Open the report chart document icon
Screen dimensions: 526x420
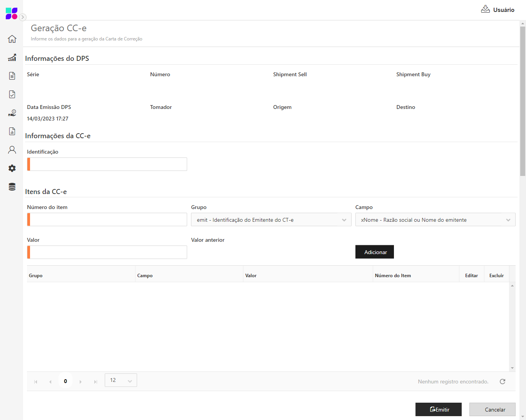(x=12, y=131)
